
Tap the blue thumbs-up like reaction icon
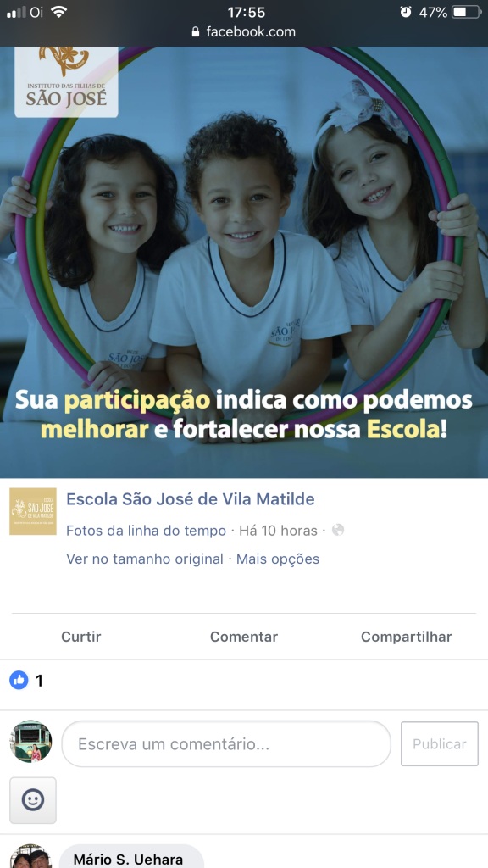[x=19, y=681]
